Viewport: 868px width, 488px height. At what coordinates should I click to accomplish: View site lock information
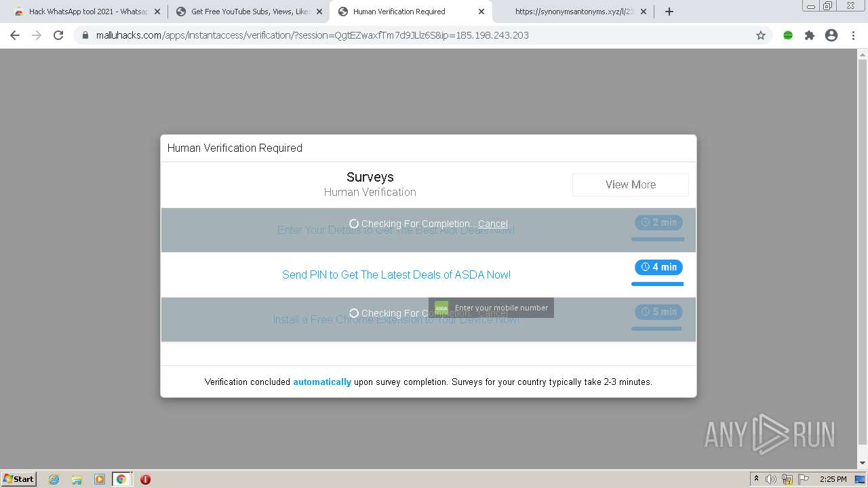[85, 35]
